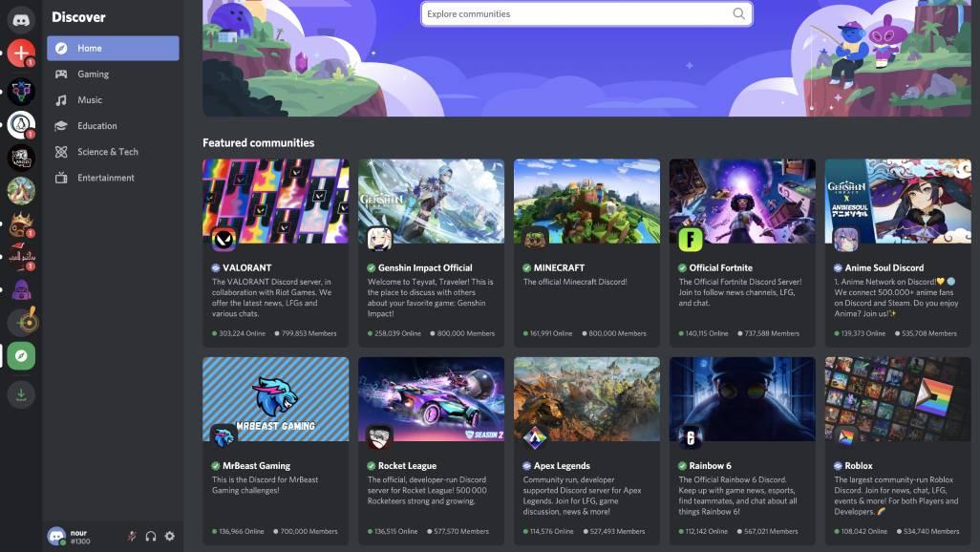This screenshot has height=552, width=980.
Task: Toggle microphone mute
Action: 132,536
